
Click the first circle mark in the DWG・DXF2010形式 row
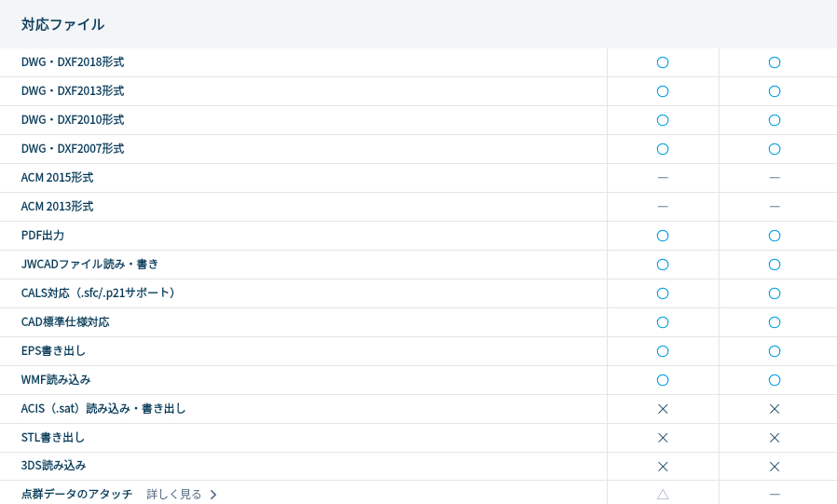pyautogui.click(x=663, y=120)
